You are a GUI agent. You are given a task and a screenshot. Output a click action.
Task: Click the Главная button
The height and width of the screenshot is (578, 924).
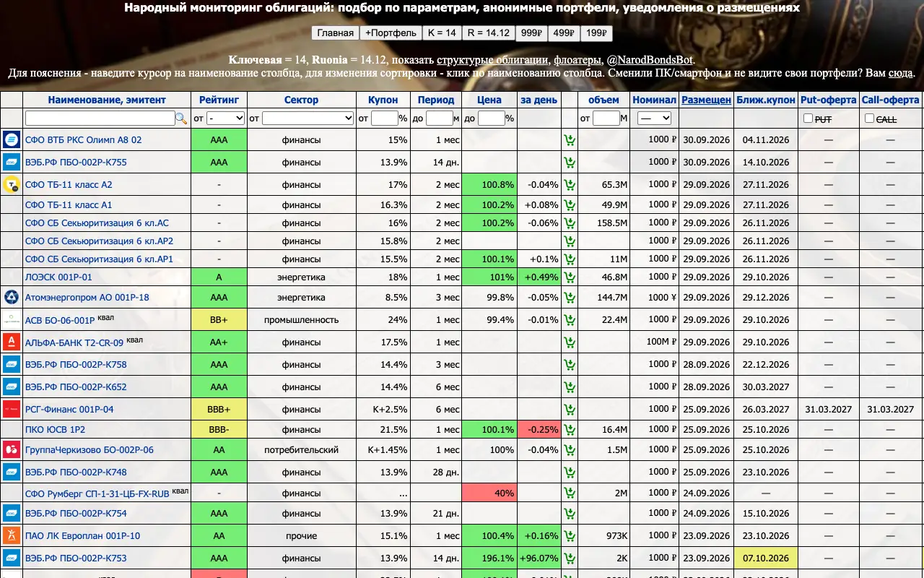click(336, 33)
